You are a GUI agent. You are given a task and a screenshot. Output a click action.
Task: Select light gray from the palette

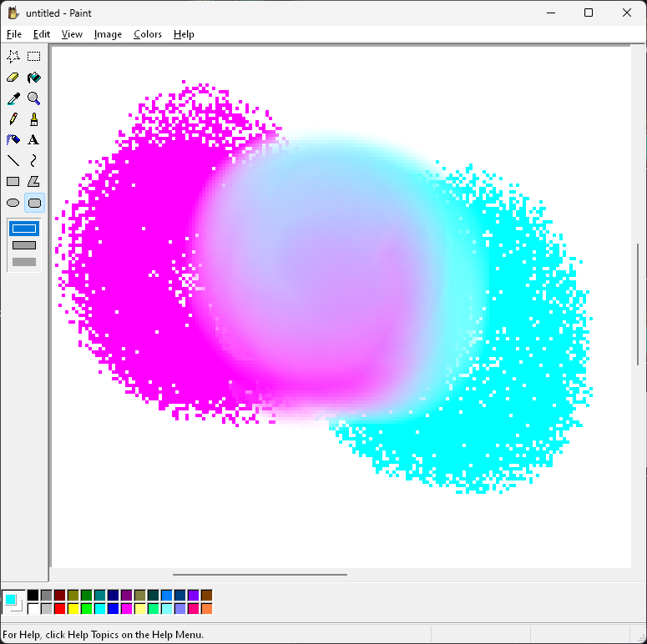coord(46,608)
